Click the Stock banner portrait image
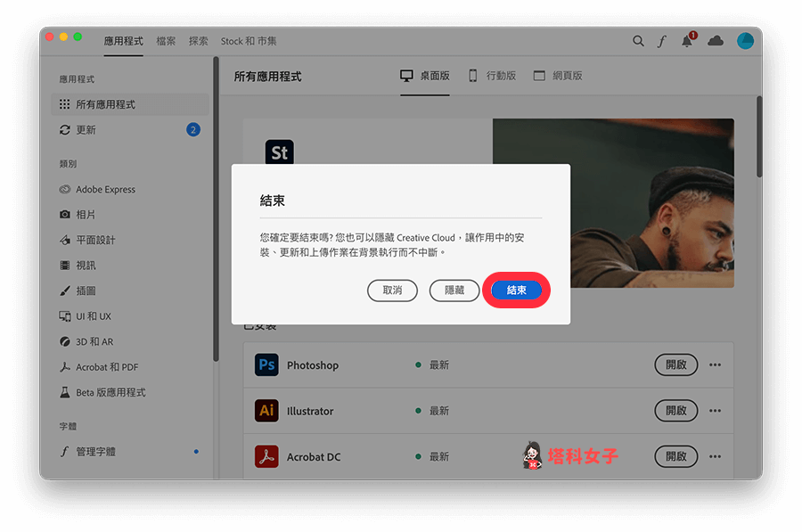Screen dimensions: 802x532 pos(613,203)
